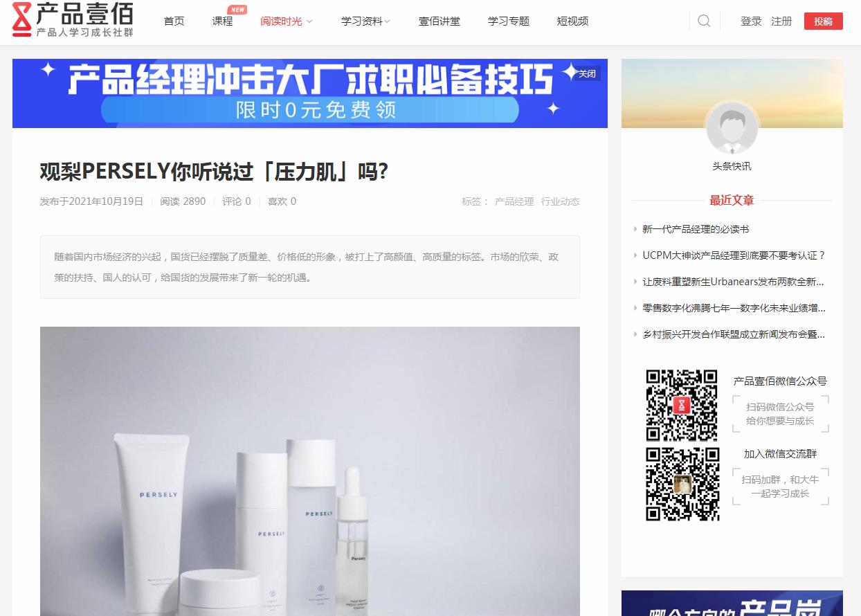Click the 加入微信交流群 label
The width and height of the screenshot is (861, 616).
pos(780,454)
